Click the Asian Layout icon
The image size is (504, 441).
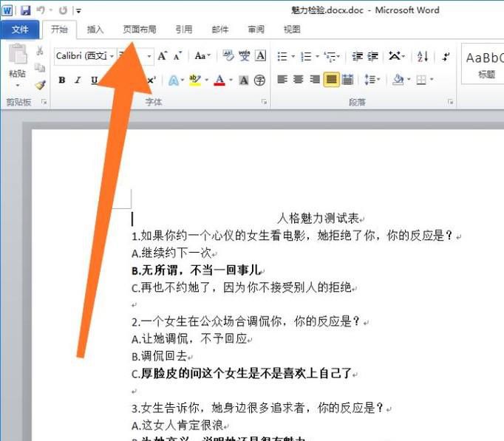click(395, 56)
